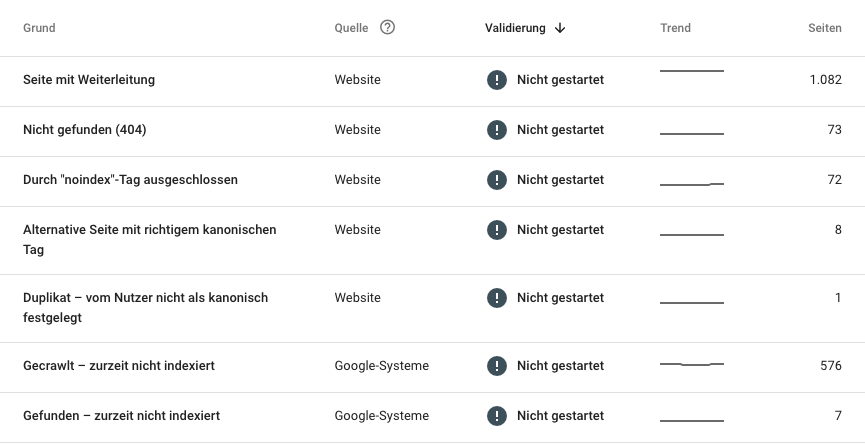Click status icon for Gecrawlt row
The height and width of the screenshot is (444, 865).
(x=496, y=366)
